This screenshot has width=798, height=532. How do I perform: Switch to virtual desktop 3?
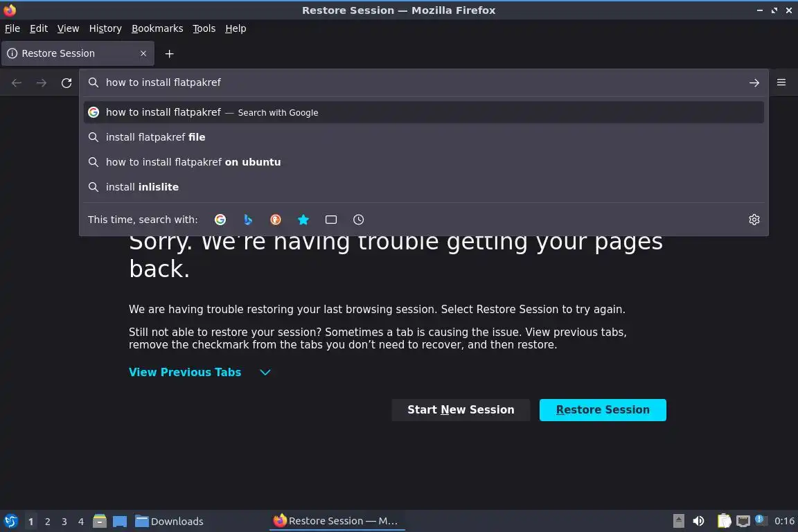[64, 522]
